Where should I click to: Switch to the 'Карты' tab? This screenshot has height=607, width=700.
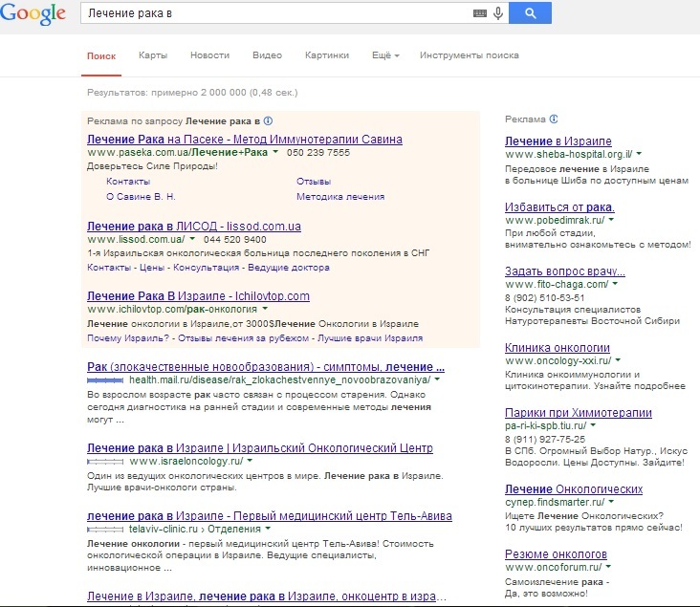coord(153,55)
